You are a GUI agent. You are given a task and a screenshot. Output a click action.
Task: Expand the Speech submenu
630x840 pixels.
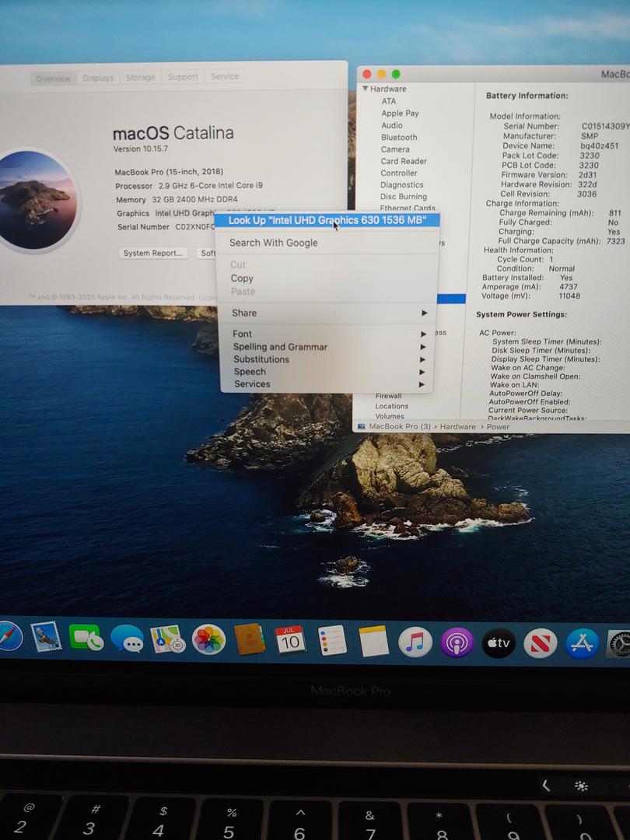[x=327, y=372]
